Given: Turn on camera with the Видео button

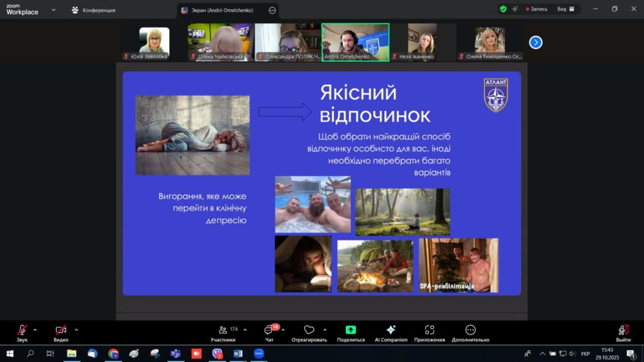Looking at the screenshot, I should (x=61, y=331).
